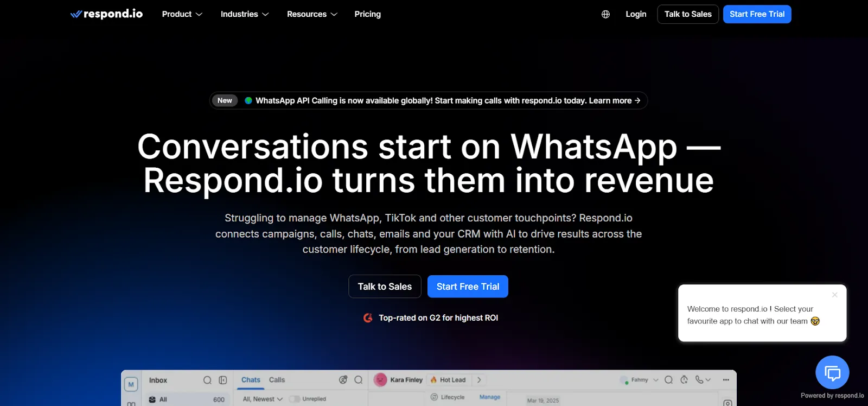Switch to the Calls tab
This screenshot has height=406, width=868.
[277, 380]
